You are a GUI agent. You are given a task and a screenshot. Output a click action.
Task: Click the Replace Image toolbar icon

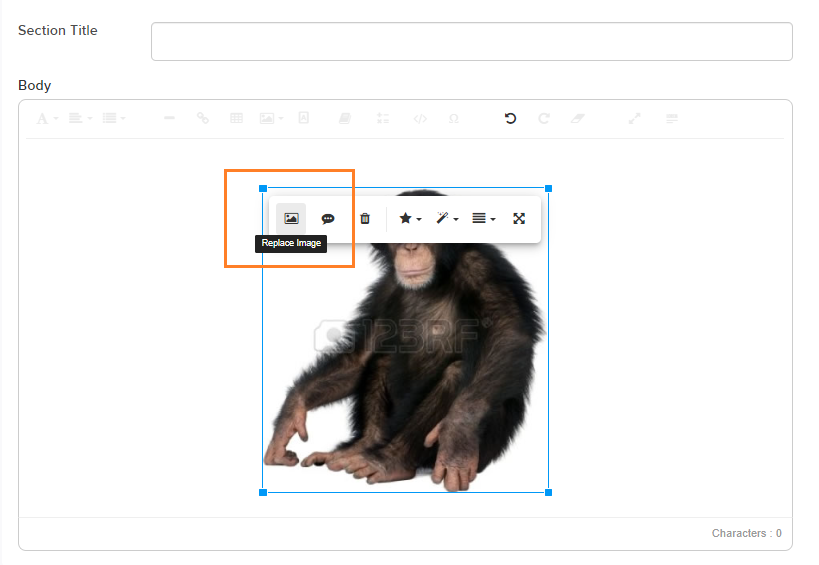pyautogui.click(x=291, y=218)
